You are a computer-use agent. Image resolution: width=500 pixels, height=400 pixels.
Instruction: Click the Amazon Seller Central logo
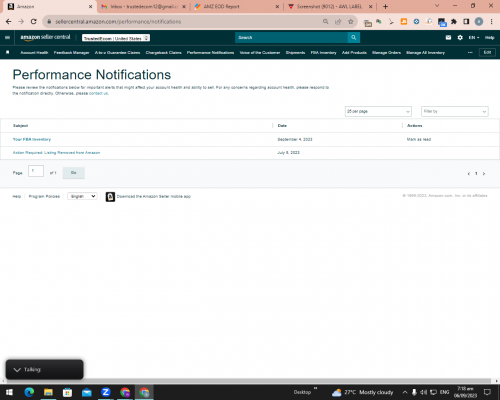tap(45, 37)
